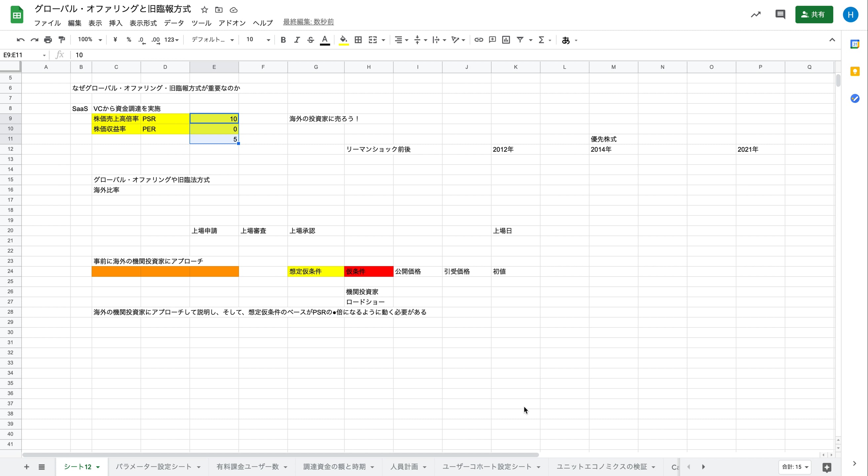
Task: Open the text color picker
Action: point(325,39)
